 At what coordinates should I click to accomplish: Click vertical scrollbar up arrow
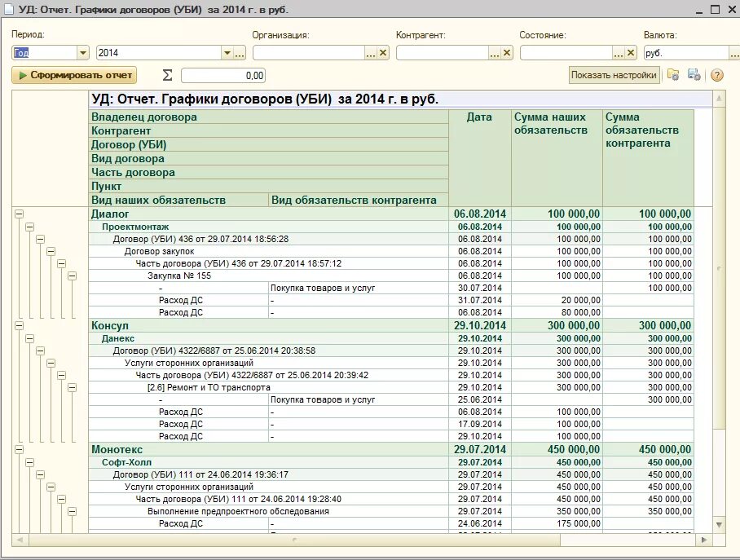click(x=719, y=99)
